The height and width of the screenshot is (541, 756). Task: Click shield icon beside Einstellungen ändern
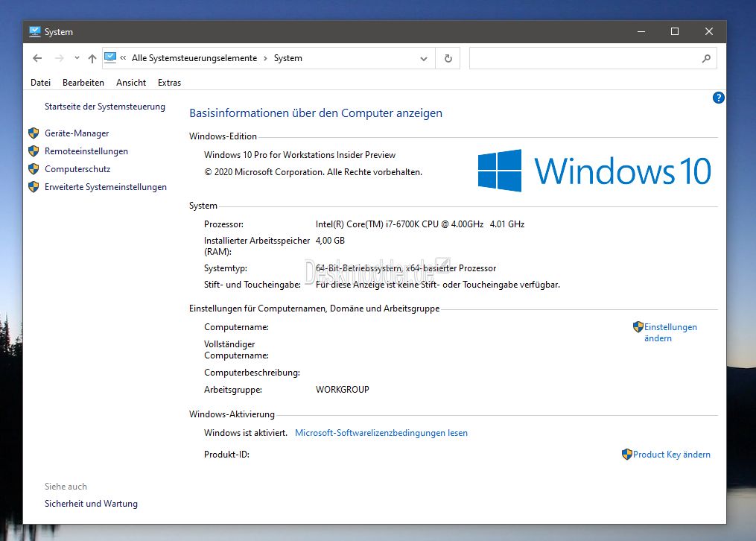point(638,327)
